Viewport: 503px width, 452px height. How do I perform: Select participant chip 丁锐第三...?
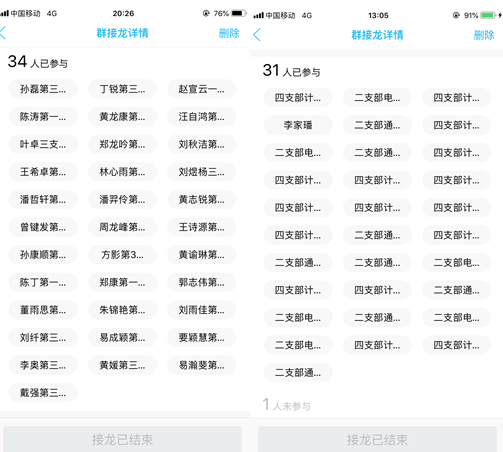click(122, 89)
